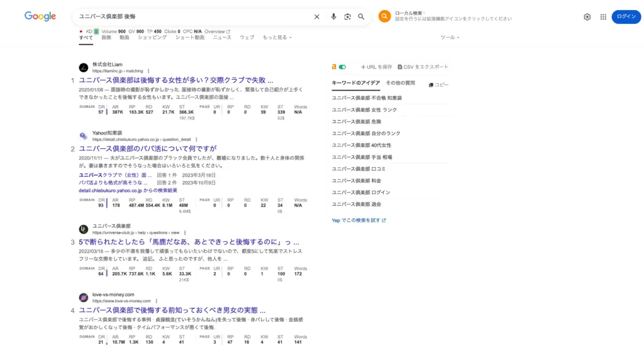Image resolution: width=644 pixels, height=345 pixels.
Task: Open sublink パパ活よりも格式が高そうな...
Action: (x=113, y=182)
